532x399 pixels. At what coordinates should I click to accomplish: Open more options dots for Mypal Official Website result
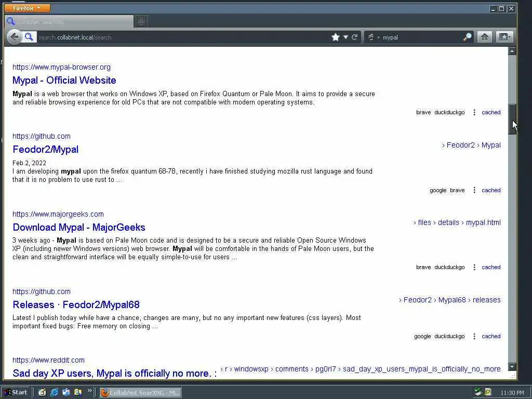(x=474, y=112)
